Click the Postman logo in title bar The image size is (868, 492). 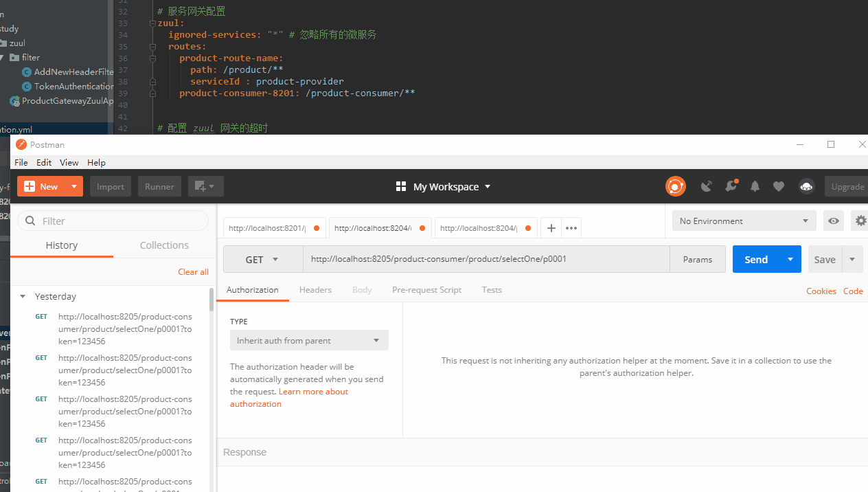pyautogui.click(x=21, y=144)
